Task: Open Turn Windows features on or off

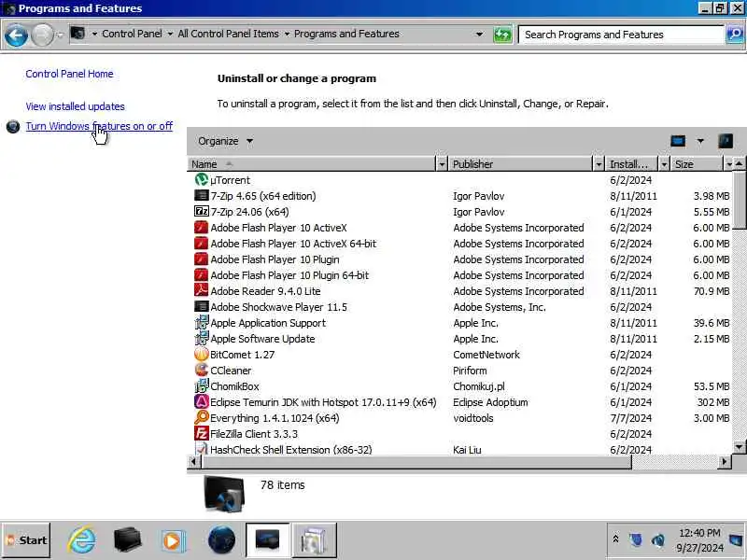Action: [x=99, y=126]
